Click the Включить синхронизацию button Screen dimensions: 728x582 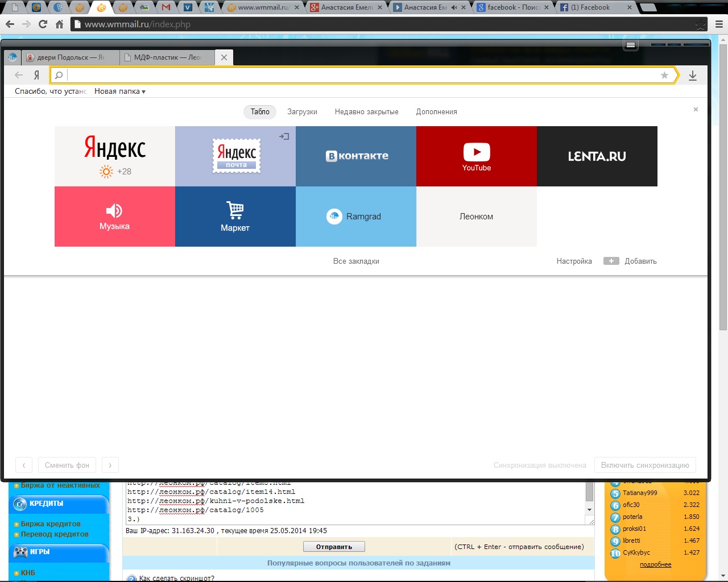645,465
